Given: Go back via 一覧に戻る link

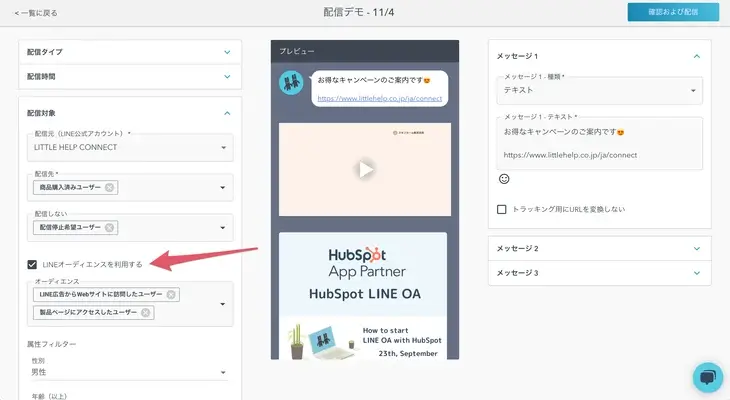Looking at the screenshot, I should (35, 12).
